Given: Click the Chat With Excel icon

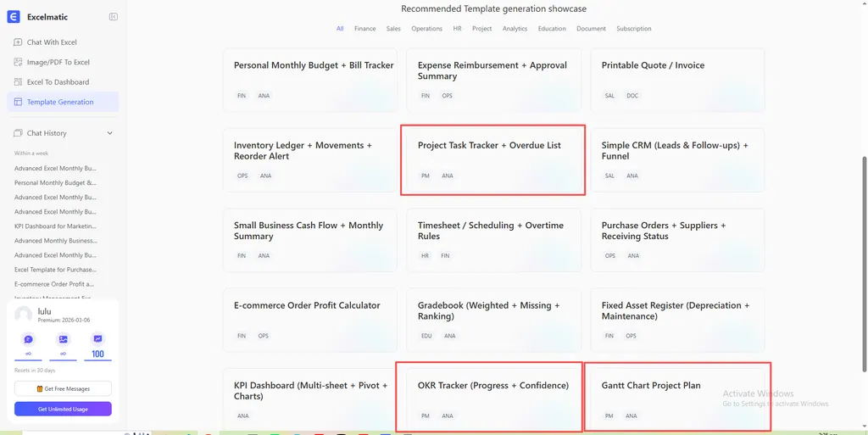Looking at the screenshot, I should tap(19, 42).
